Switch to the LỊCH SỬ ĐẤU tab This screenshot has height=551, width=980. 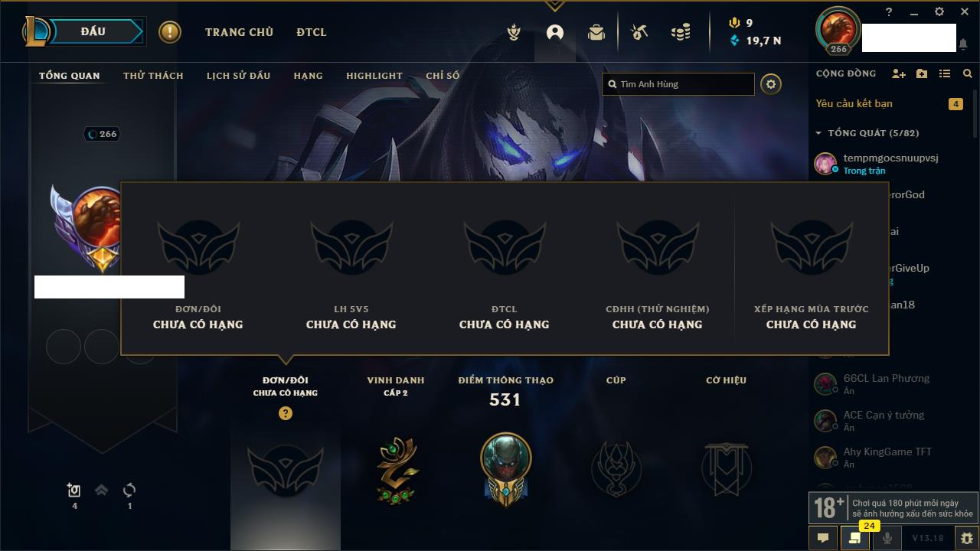click(238, 76)
